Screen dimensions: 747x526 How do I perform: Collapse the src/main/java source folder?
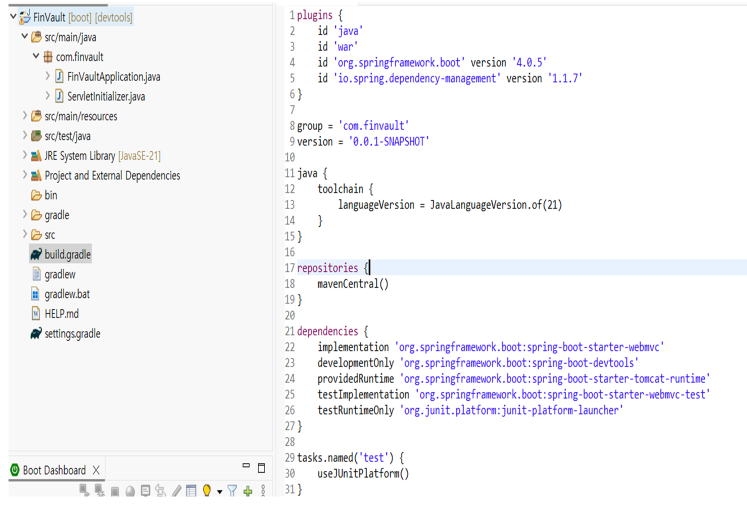tap(25, 36)
